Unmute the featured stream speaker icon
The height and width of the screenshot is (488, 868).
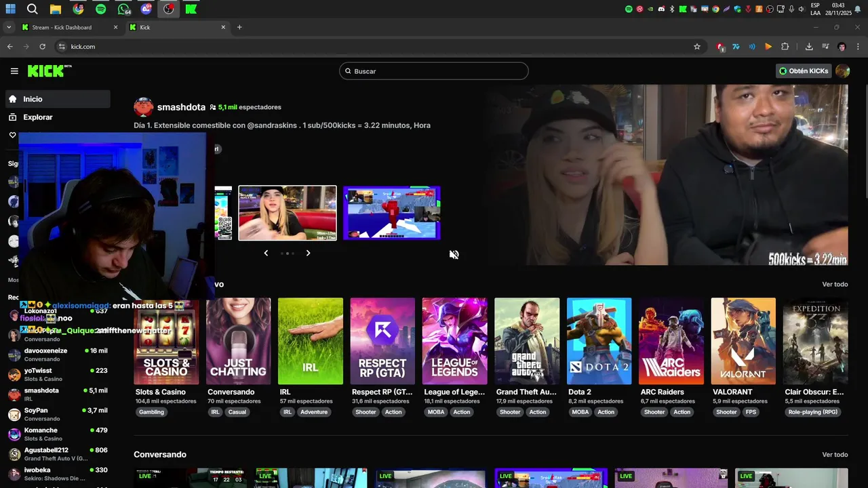pyautogui.click(x=454, y=255)
